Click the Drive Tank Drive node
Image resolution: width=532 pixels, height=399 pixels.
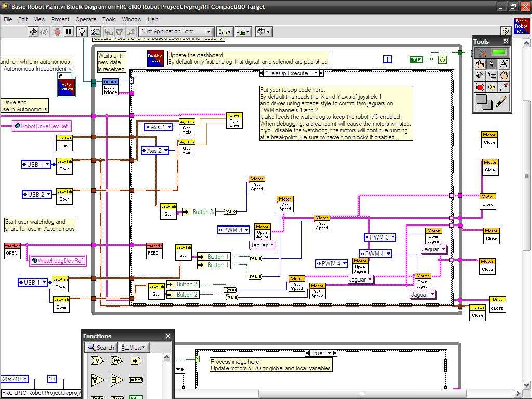(x=234, y=121)
